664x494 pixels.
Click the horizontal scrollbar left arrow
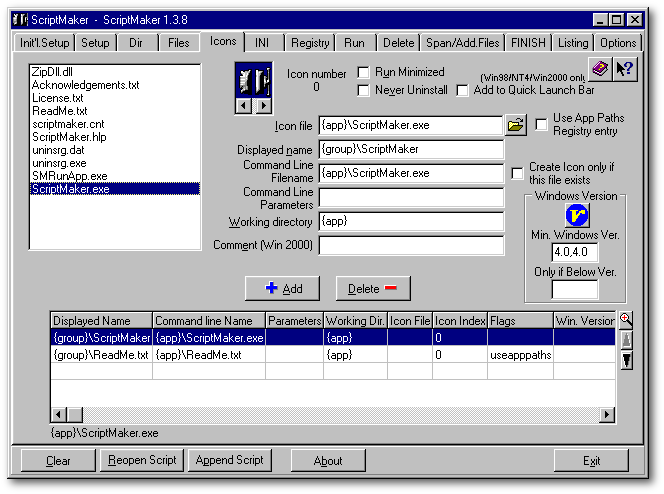[59, 414]
